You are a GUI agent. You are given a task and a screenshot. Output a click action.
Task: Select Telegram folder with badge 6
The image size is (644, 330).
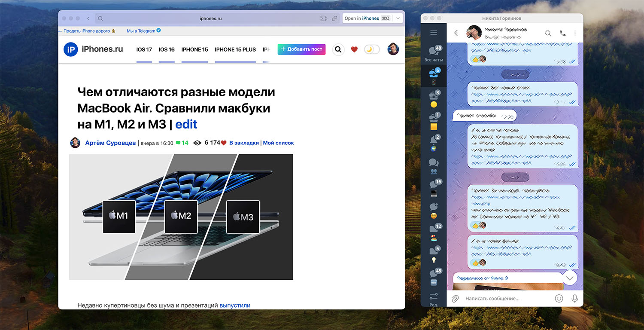434,76
